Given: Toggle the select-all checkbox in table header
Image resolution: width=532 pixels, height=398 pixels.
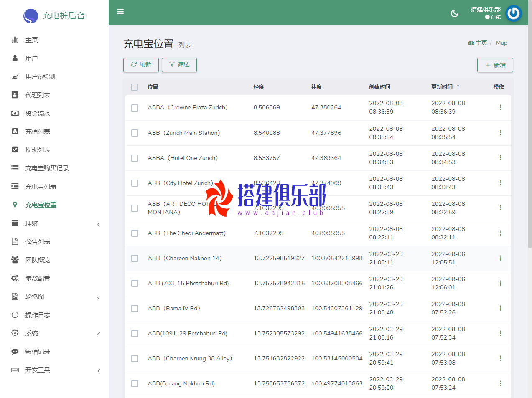Looking at the screenshot, I should click(134, 87).
